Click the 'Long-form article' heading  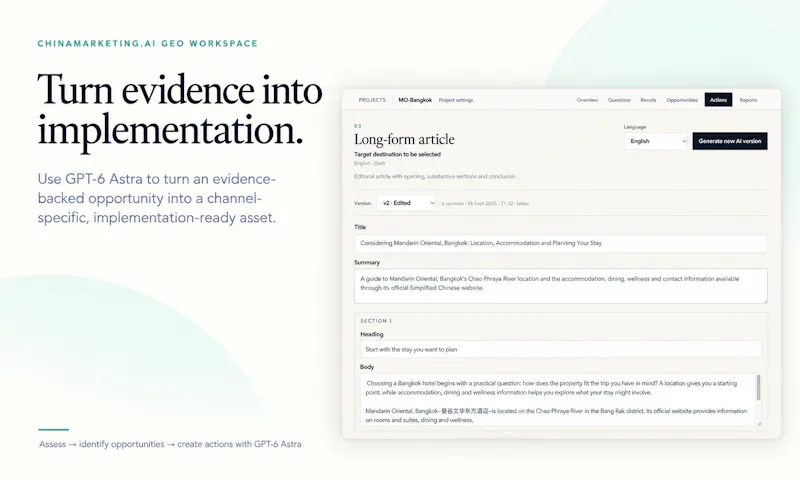(x=404, y=139)
